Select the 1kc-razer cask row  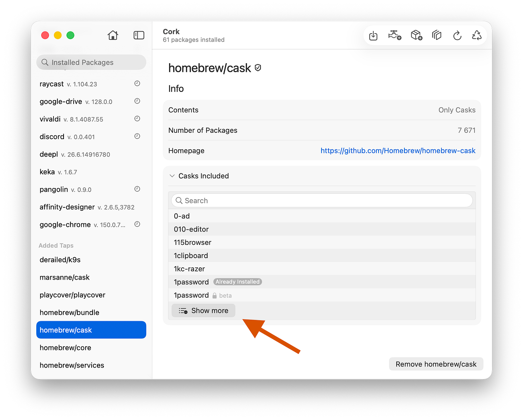[322, 269]
